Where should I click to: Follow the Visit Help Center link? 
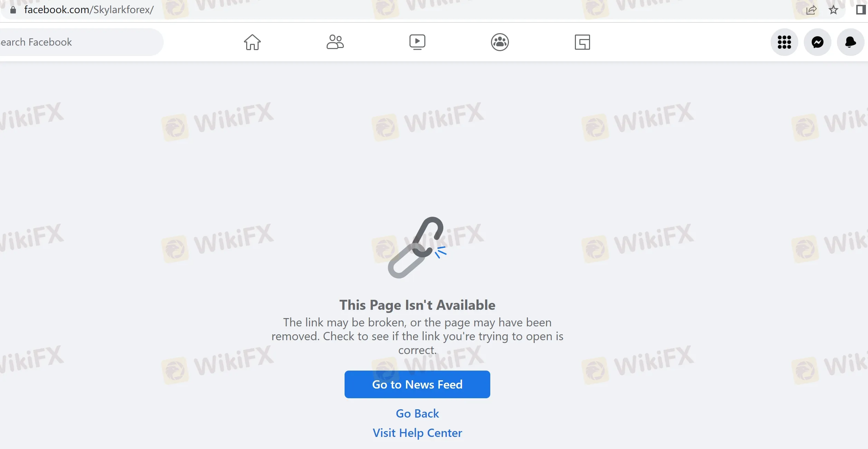(417, 433)
